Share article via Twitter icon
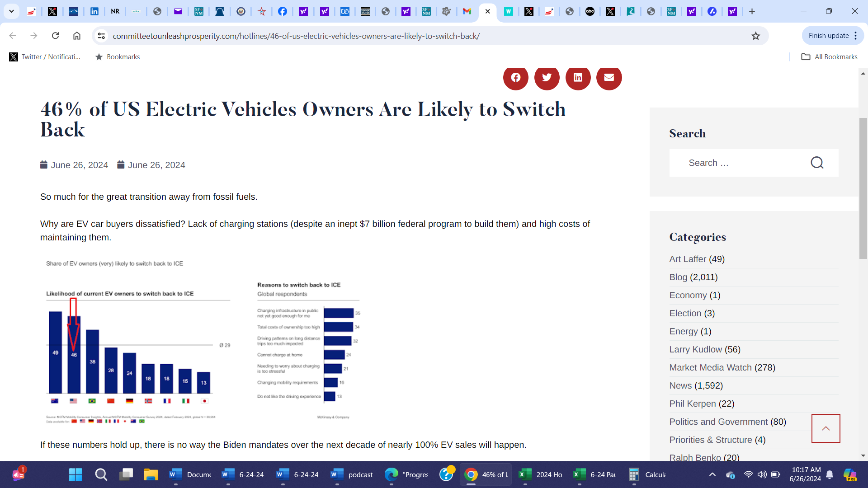 [547, 78]
